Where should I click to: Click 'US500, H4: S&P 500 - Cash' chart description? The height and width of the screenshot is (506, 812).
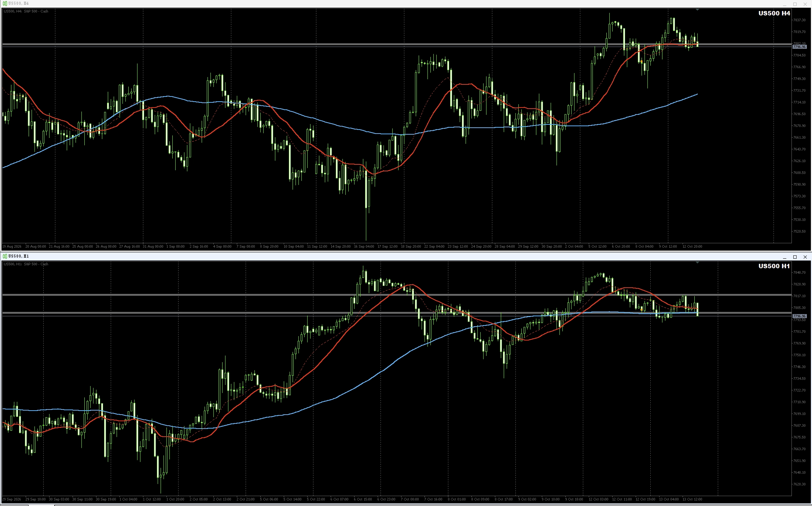(26, 11)
